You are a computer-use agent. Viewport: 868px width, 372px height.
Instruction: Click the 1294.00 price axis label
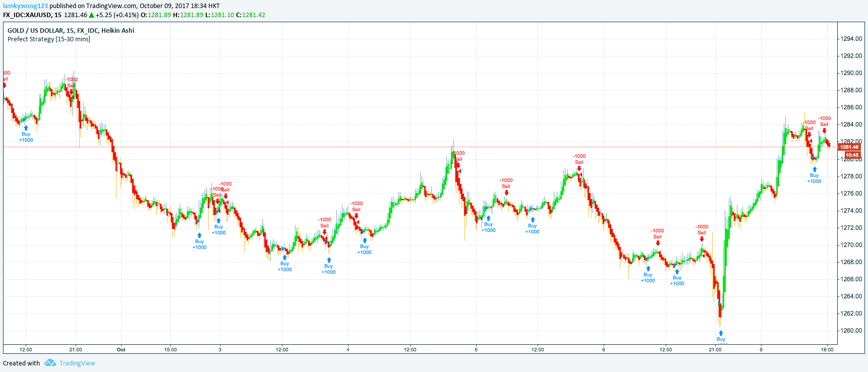tap(851, 39)
